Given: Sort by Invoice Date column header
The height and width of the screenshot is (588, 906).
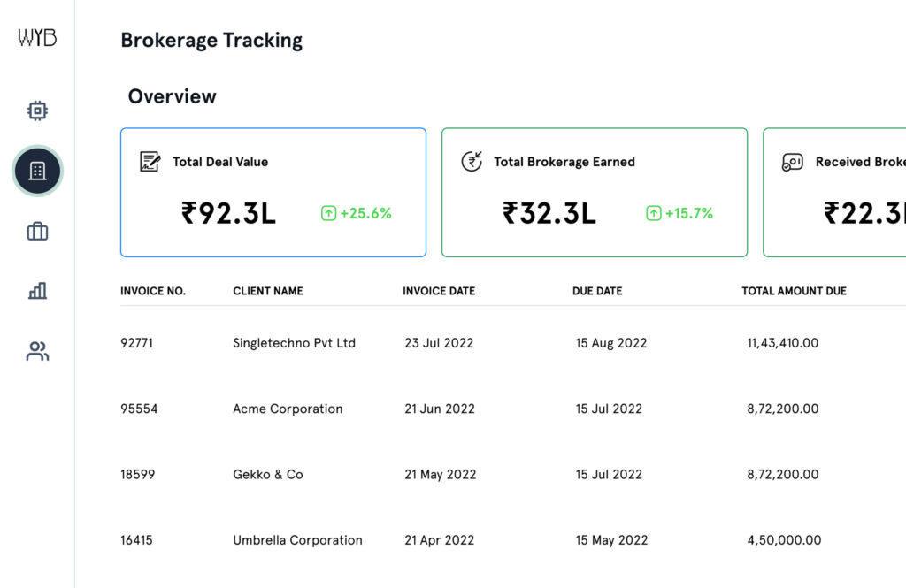Looking at the screenshot, I should [439, 291].
